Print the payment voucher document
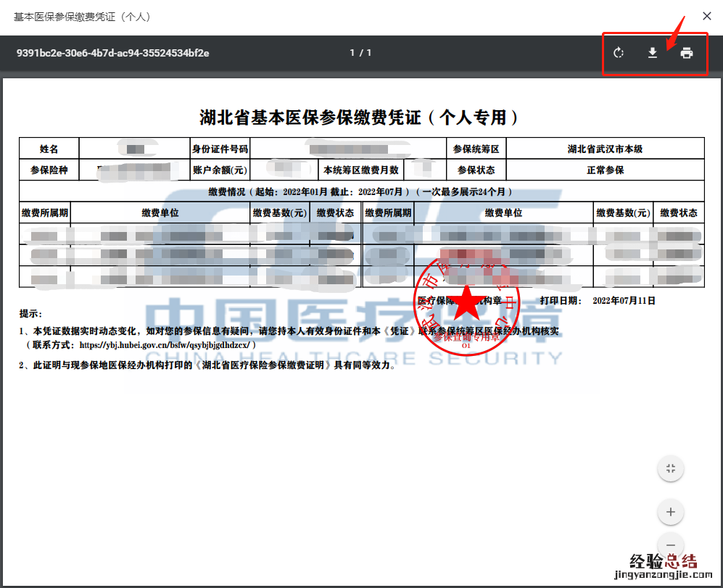Screen dimensions: 723x588 click(x=686, y=53)
